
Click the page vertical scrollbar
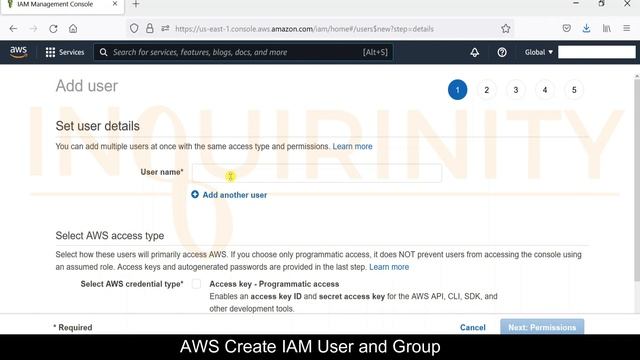tap(637, 180)
